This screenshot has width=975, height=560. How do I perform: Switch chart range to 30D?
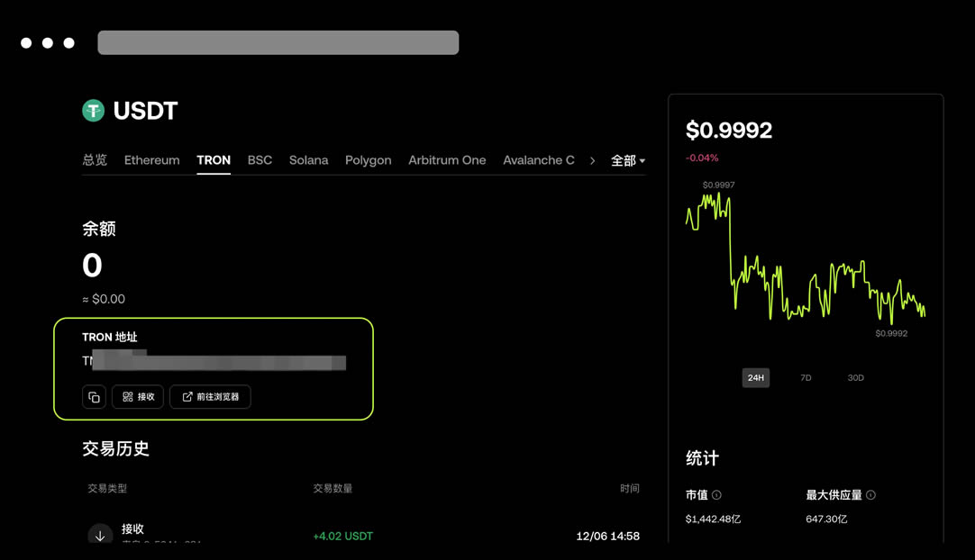click(855, 378)
